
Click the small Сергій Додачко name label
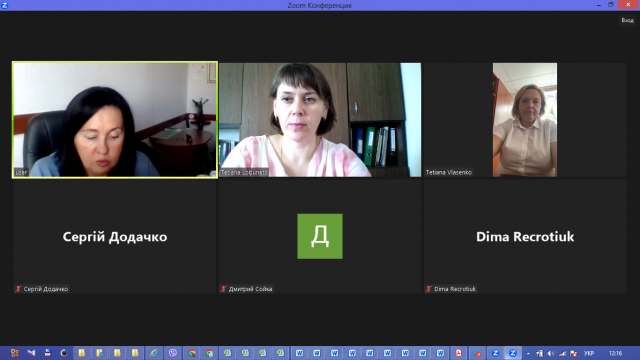46,289
